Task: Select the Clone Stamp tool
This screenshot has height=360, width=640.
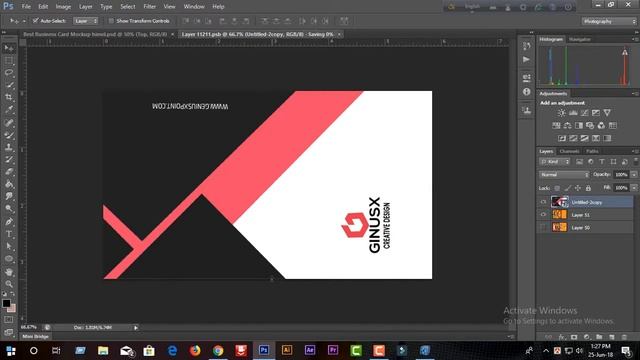Action: 9,147
